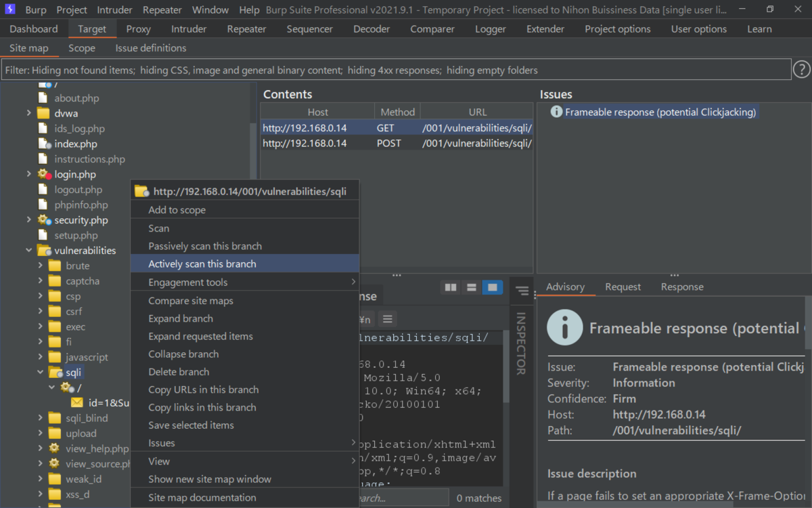Image resolution: width=812 pixels, height=508 pixels.
Task: Collapse the sqli folder node
Action: [x=41, y=372]
